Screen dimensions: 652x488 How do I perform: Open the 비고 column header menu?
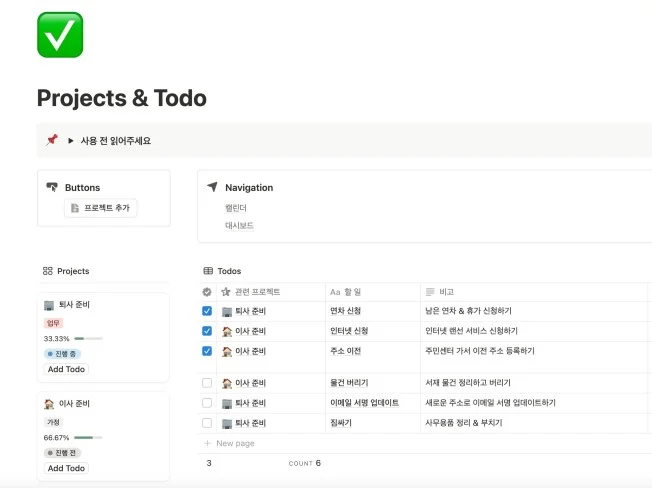[445, 292]
